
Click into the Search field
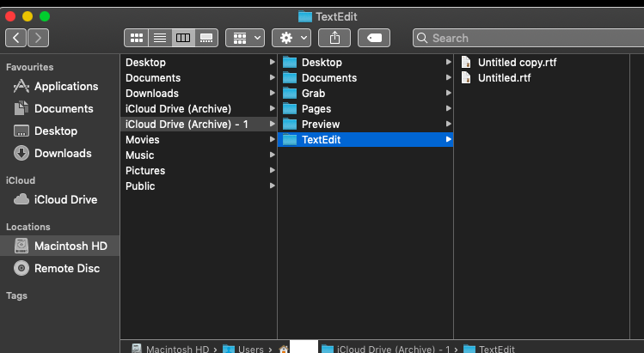(x=528, y=38)
